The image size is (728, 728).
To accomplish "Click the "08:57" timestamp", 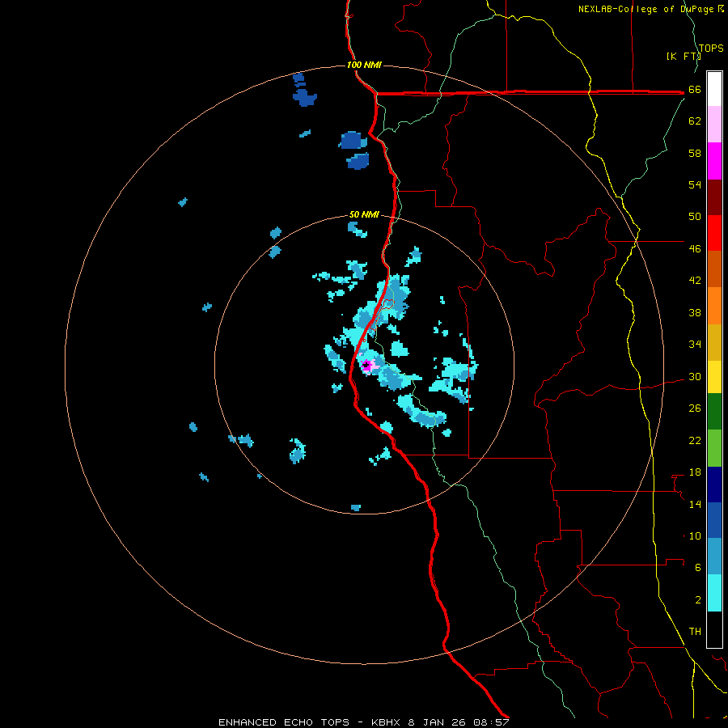I will coord(491,722).
